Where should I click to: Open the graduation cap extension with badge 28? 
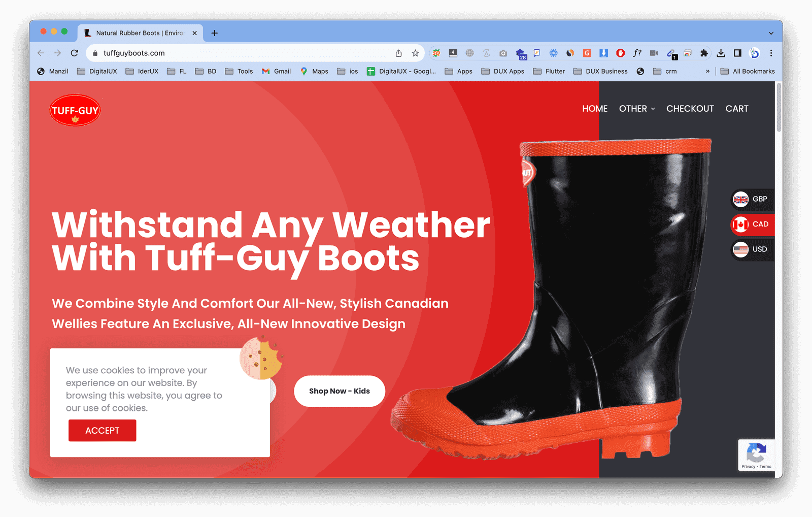(521, 53)
